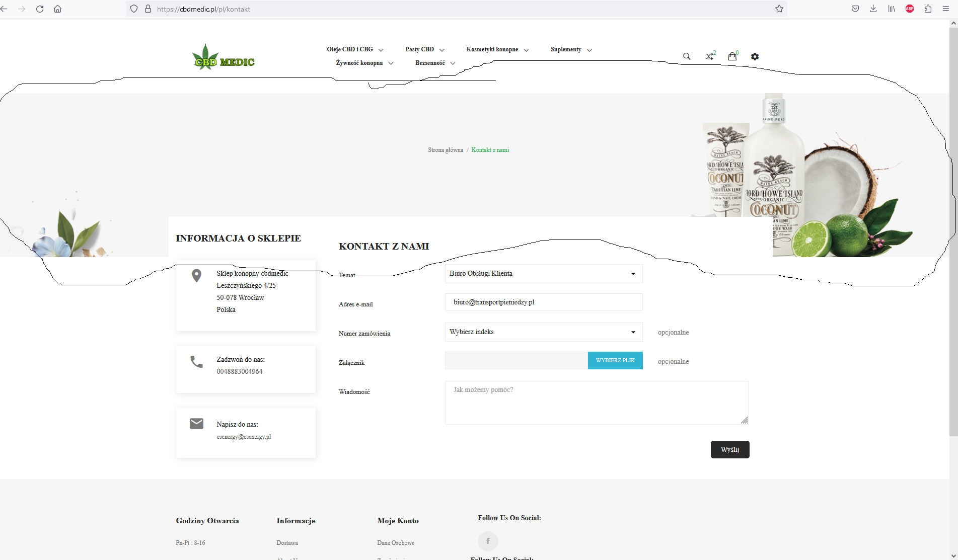Open the extensions puzzle icon
Viewport: 958px width, 560px height.
click(928, 9)
